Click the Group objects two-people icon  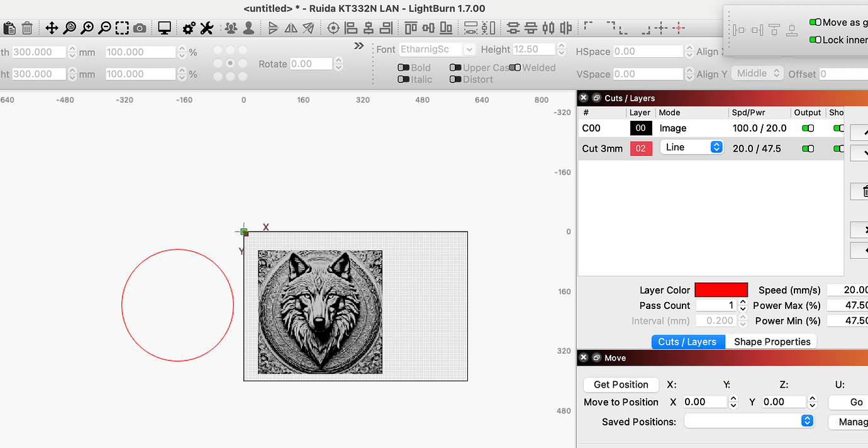click(231, 28)
